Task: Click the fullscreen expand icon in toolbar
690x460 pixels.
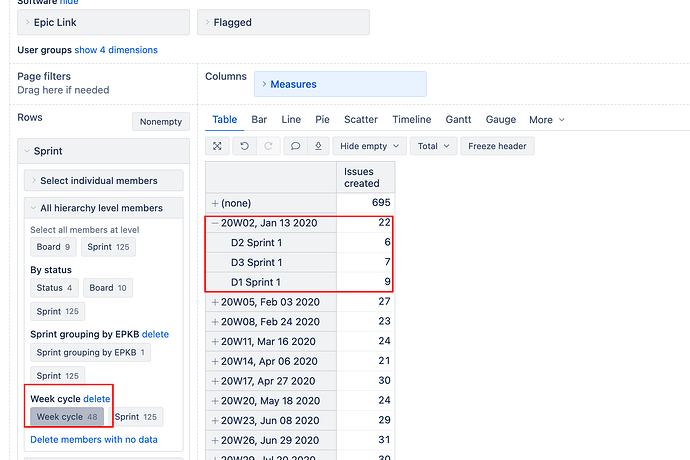Action: coord(218,146)
